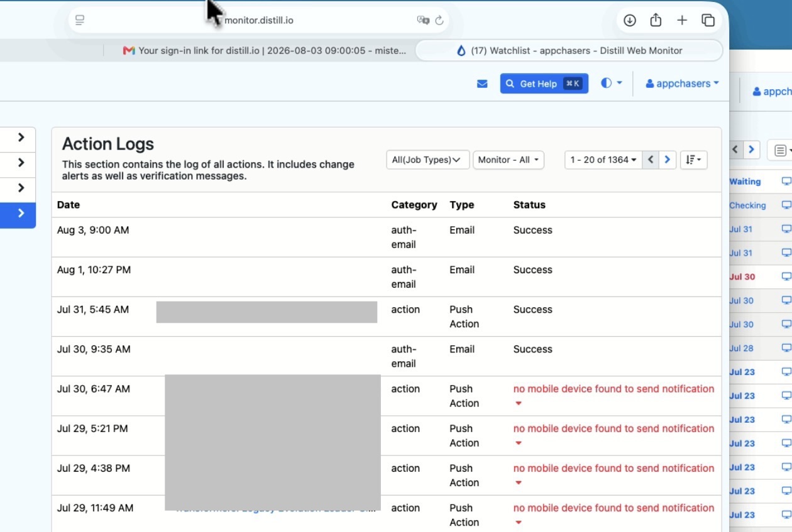
Task: Open the theme mode dropdown
Action: click(x=612, y=83)
